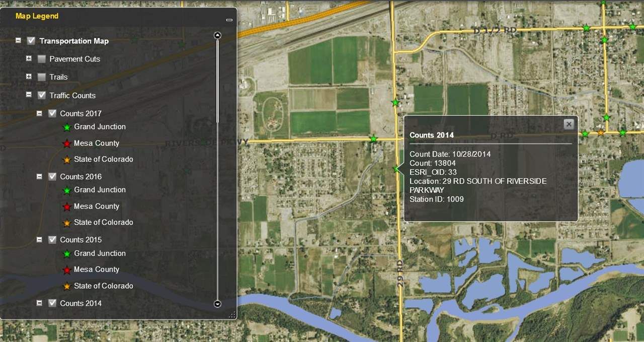Screen dimensions: 644x342
Task: Expand the Pavement Cuts node
Action: point(29,58)
